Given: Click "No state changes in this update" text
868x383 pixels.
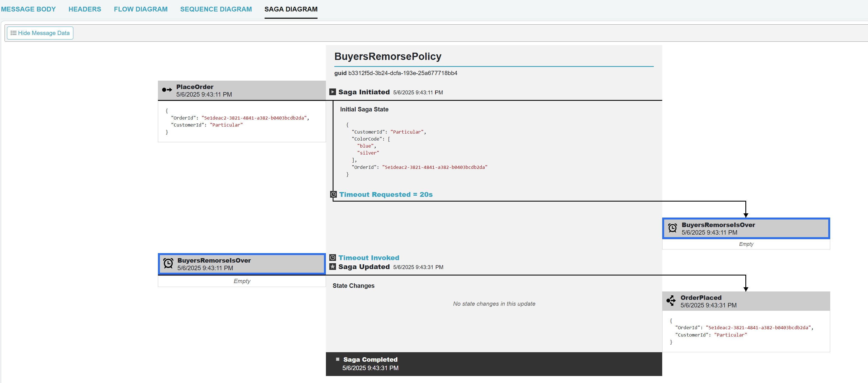Looking at the screenshot, I should click(494, 304).
